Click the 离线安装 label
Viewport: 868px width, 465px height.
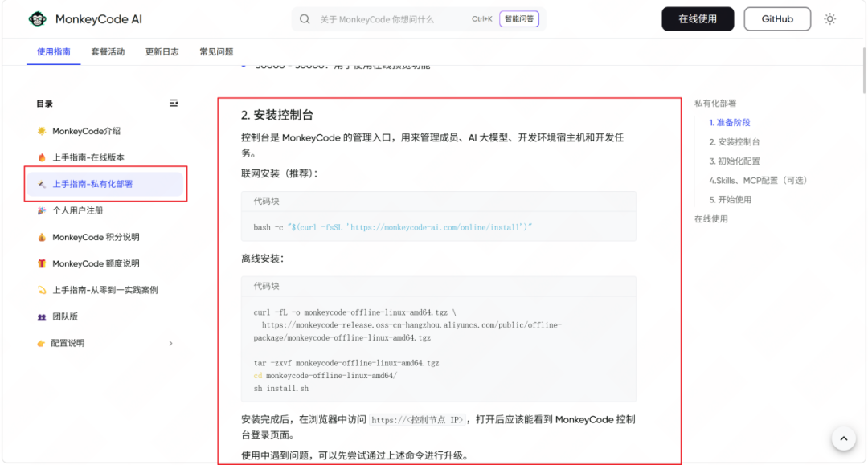point(262,259)
